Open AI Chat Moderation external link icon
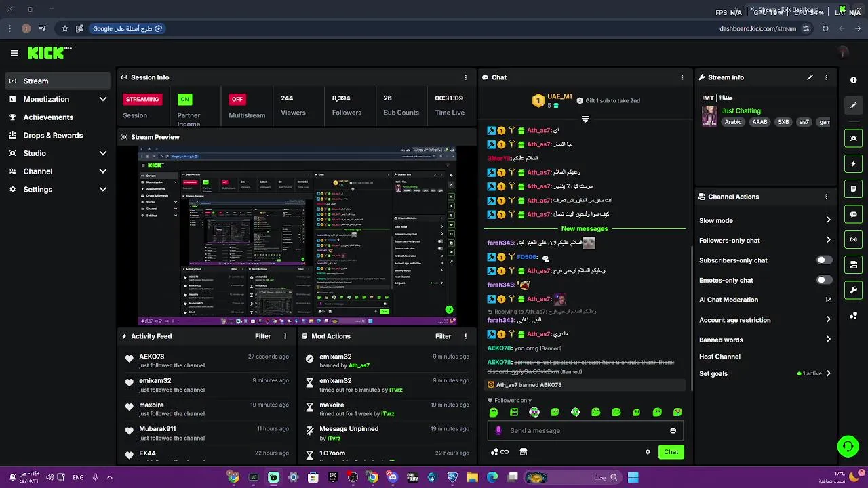Image resolution: width=868 pixels, height=488 pixels. click(828, 300)
